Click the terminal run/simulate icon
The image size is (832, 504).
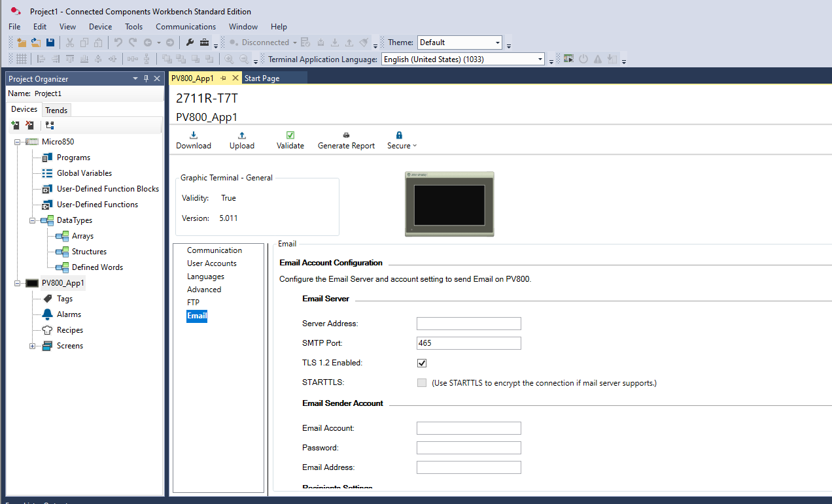[x=569, y=59]
